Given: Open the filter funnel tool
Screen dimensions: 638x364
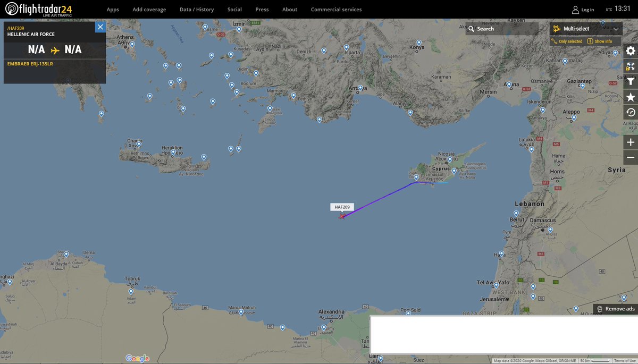Looking at the screenshot, I should coord(631,82).
